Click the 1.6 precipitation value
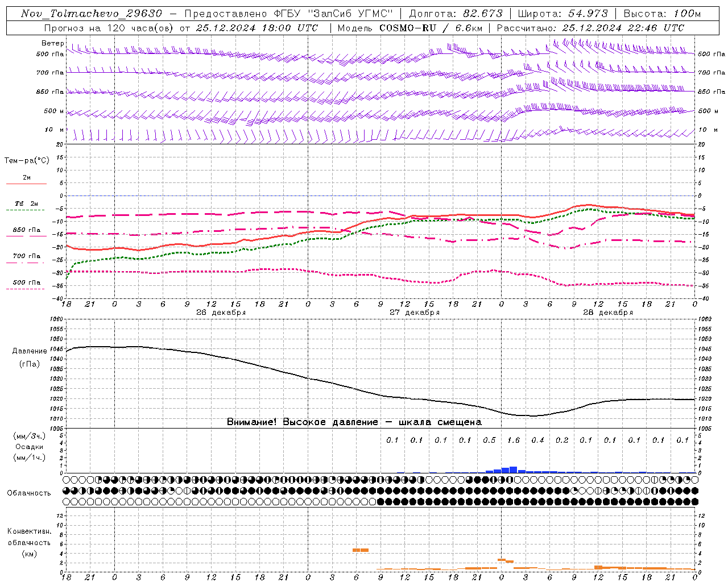The height and width of the screenshot is (582, 728). [x=513, y=440]
